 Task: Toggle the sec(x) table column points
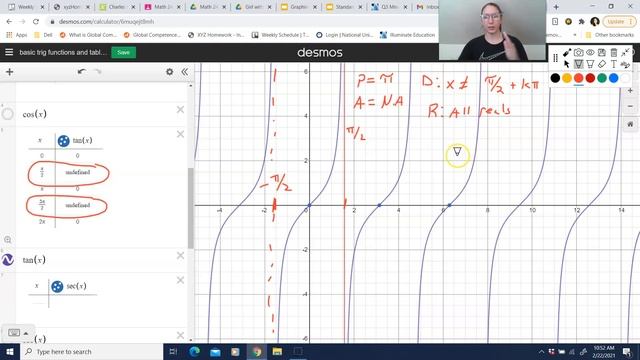click(x=57, y=287)
